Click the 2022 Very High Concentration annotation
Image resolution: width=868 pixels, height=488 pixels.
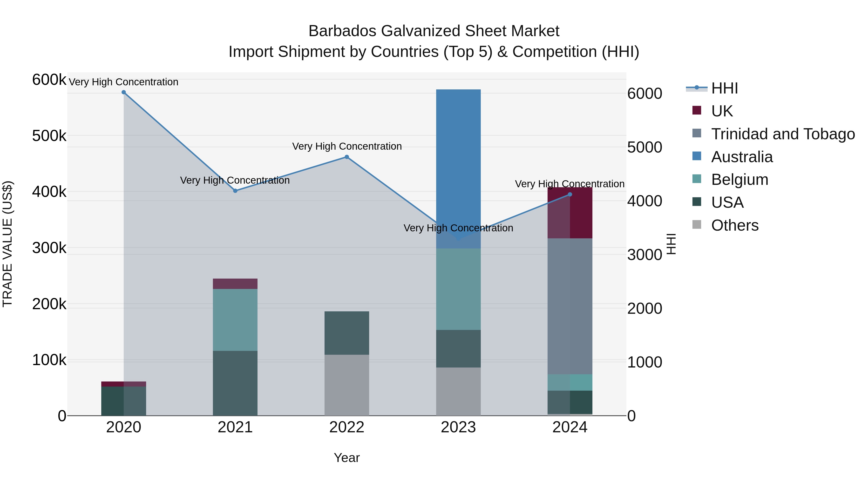pyautogui.click(x=347, y=146)
